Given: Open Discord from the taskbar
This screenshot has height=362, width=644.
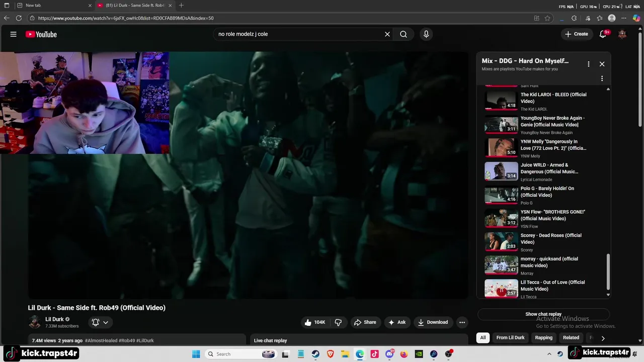Looking at the screenshot, I should pos(389,354).
